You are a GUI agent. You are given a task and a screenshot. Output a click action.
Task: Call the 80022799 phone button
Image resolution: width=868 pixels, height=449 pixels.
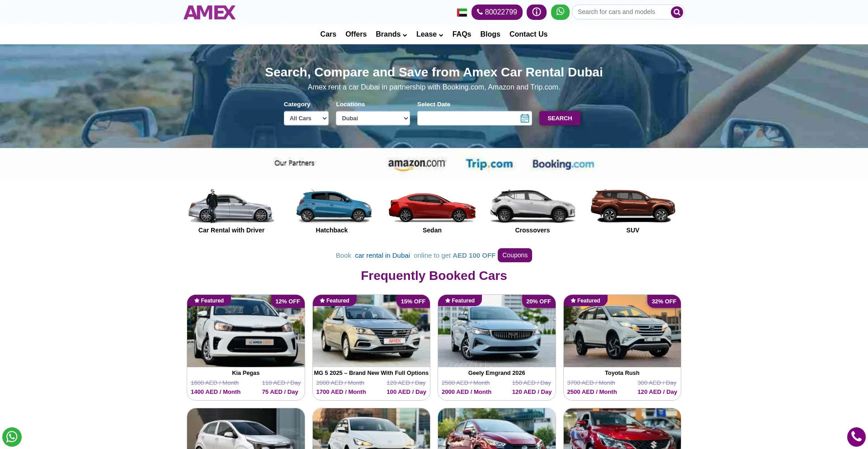tap(497, 12)
